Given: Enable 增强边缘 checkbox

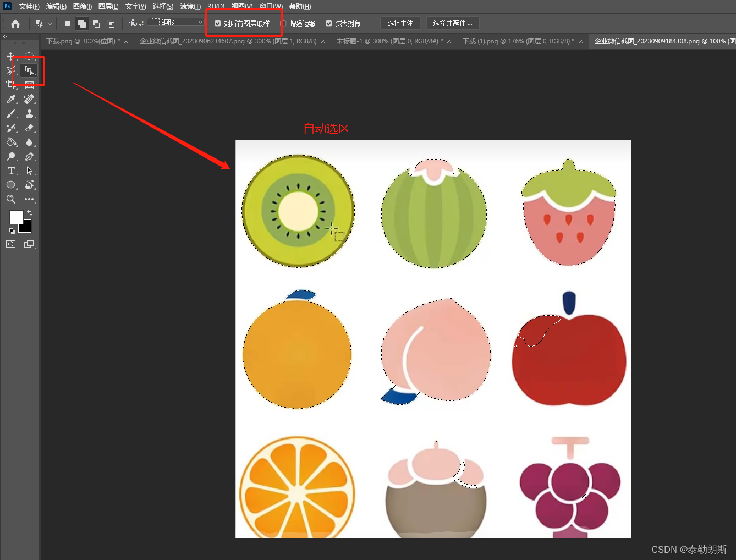Looking at the screenshot, I should [284, 24].
